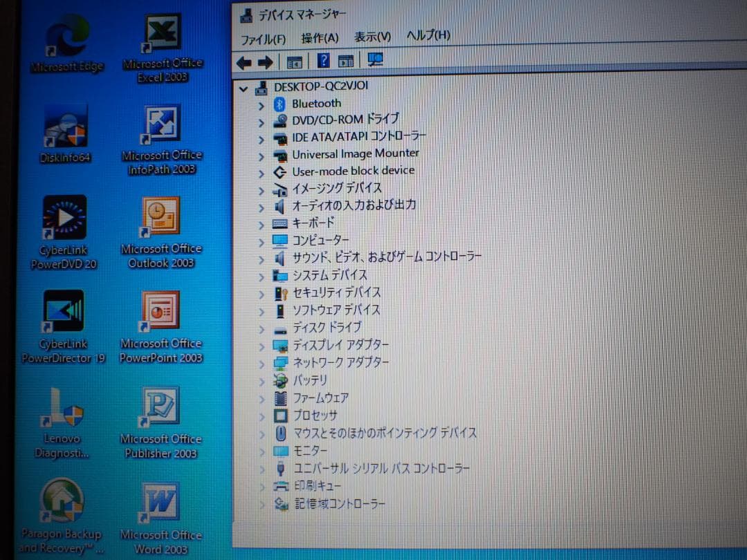
Task: Select Microsoft Office Word 2003 icon
Action: click(160, 518)
